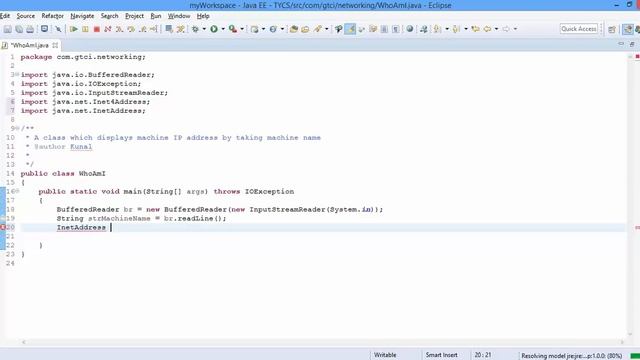Image resolution: width=640 pixels, height=360 pixels.
Task: Click the Forward navigation arrow icon
Action: [506, 29]
